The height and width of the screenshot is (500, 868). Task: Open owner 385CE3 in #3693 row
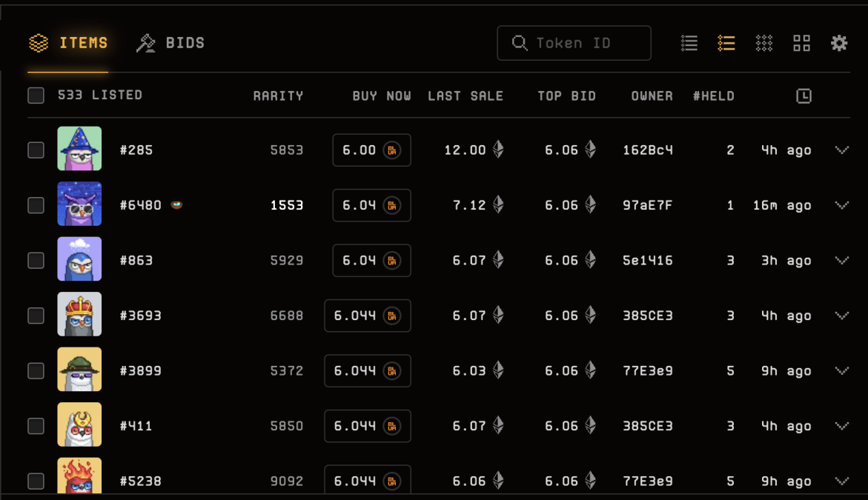[648, 316]
